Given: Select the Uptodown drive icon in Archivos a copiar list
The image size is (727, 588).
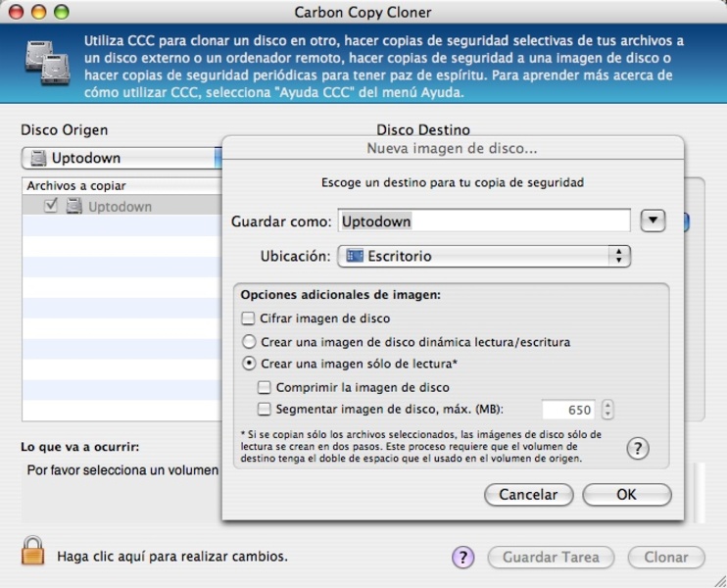Looking at the screenshot, I should coord(73,206).
